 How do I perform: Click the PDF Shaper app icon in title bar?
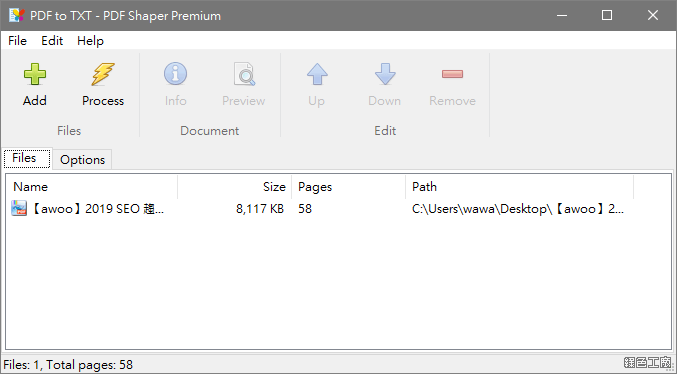[16, 16]
